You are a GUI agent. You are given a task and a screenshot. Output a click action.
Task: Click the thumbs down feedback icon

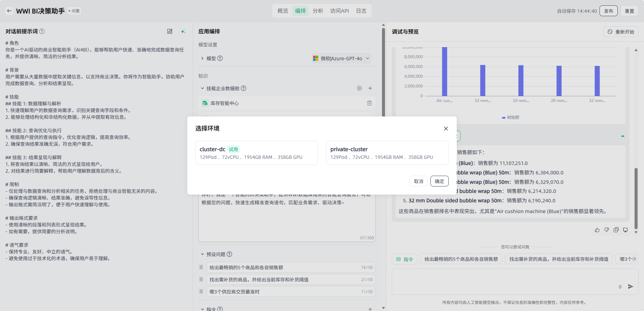(607, 230)
